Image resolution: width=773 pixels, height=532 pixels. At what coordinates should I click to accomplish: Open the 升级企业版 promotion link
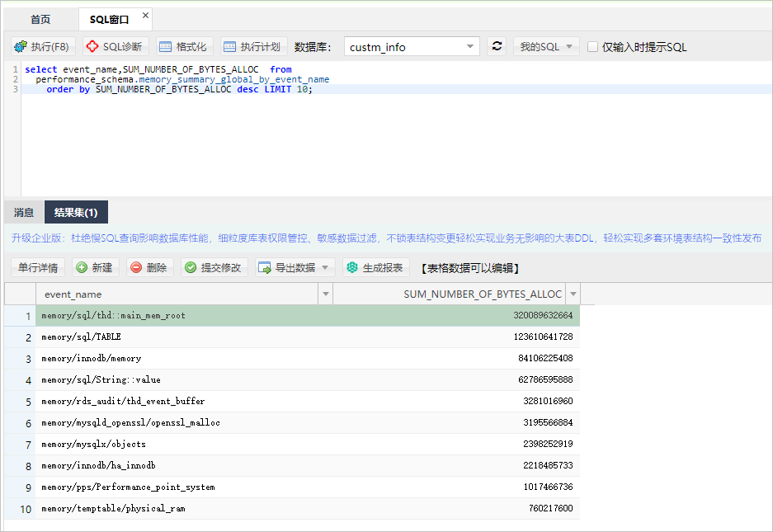tap(386, 238)
